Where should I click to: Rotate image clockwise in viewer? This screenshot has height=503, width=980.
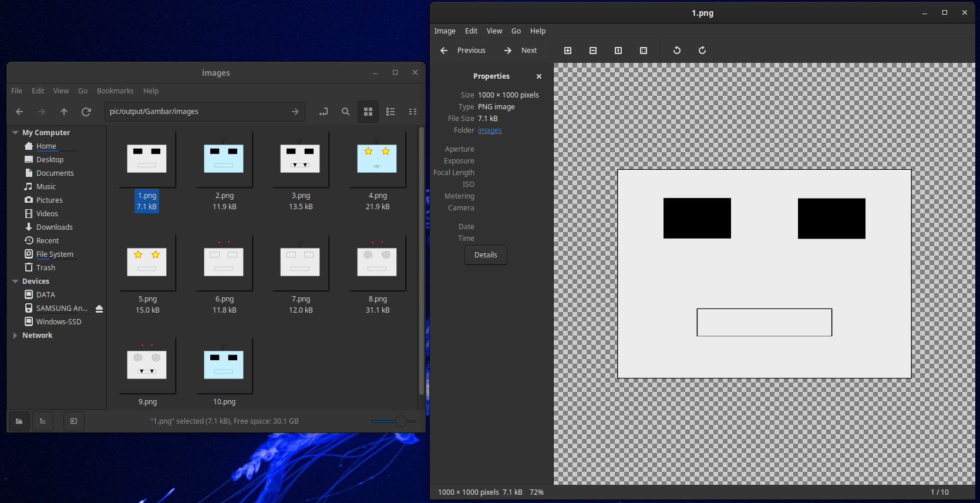point(702,51)
